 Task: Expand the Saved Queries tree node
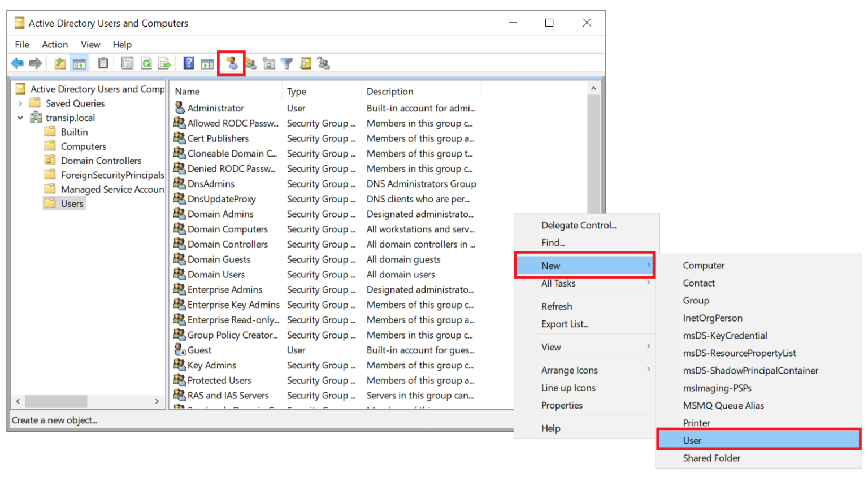[x=21, y=103]
